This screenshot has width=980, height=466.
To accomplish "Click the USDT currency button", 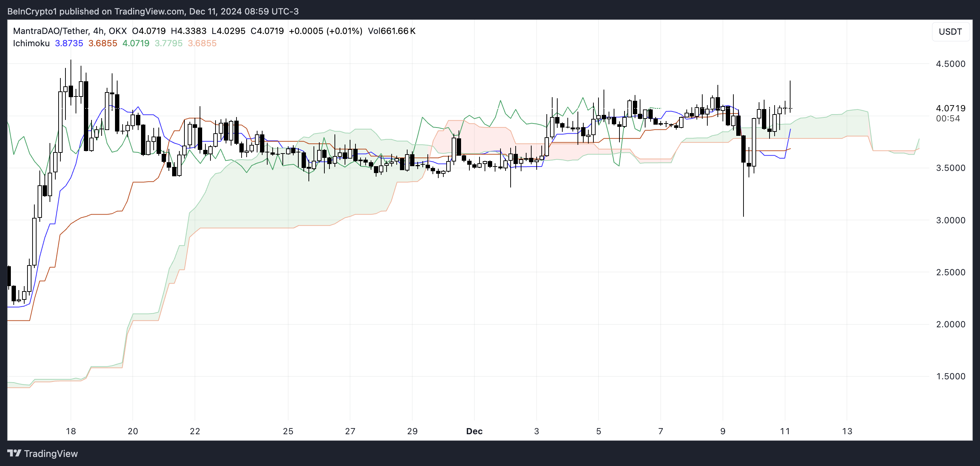I will click(950, 31).
